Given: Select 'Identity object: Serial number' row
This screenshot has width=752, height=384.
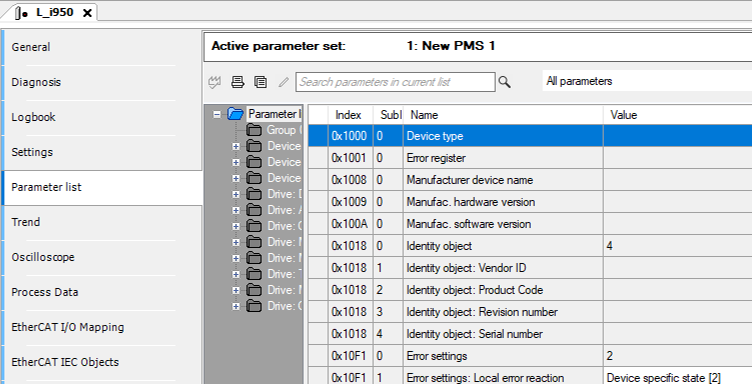Looking at the screenshot, I should pyautogui.click(x=530, y=334).
